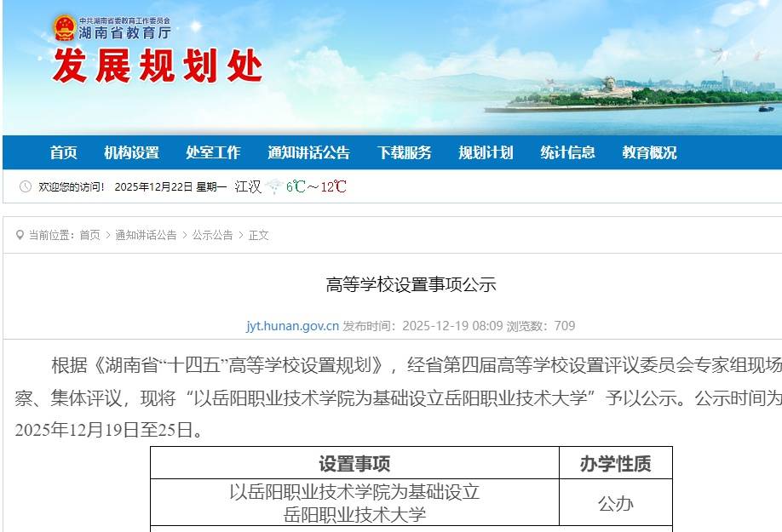Open 统计信息 navigation item
The image size is (782, 532).
click(x=567, y=152)
